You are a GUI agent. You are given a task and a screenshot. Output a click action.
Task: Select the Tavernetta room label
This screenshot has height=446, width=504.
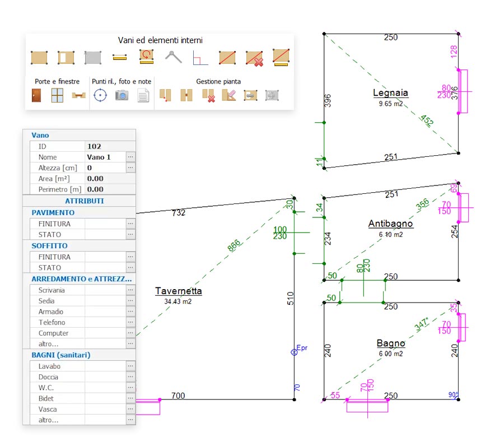(179, 291)
